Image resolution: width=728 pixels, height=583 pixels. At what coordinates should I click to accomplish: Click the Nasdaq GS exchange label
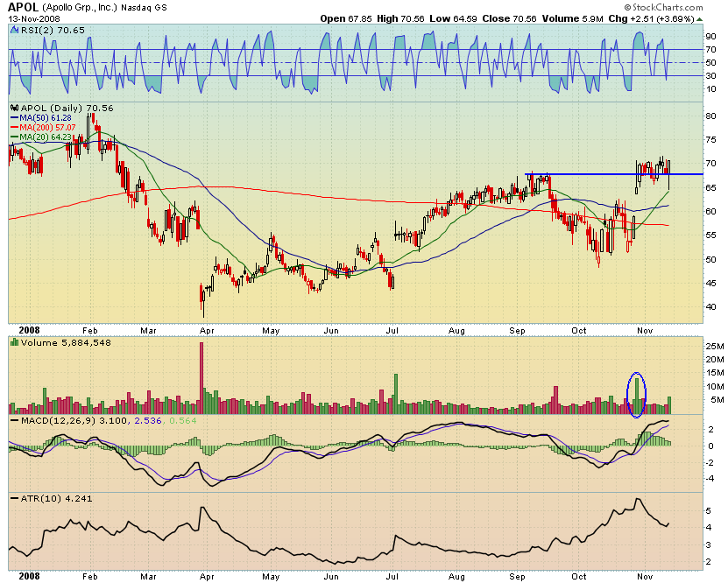144,8
